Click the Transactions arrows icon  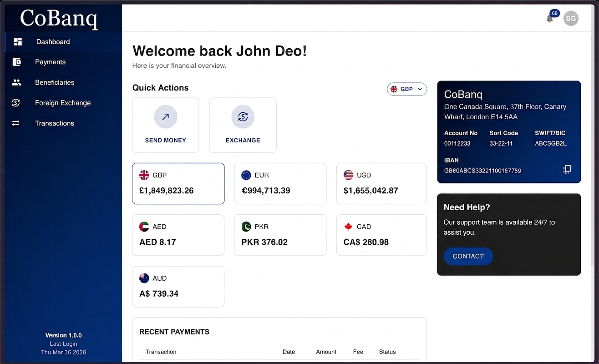tap(16, 123)
